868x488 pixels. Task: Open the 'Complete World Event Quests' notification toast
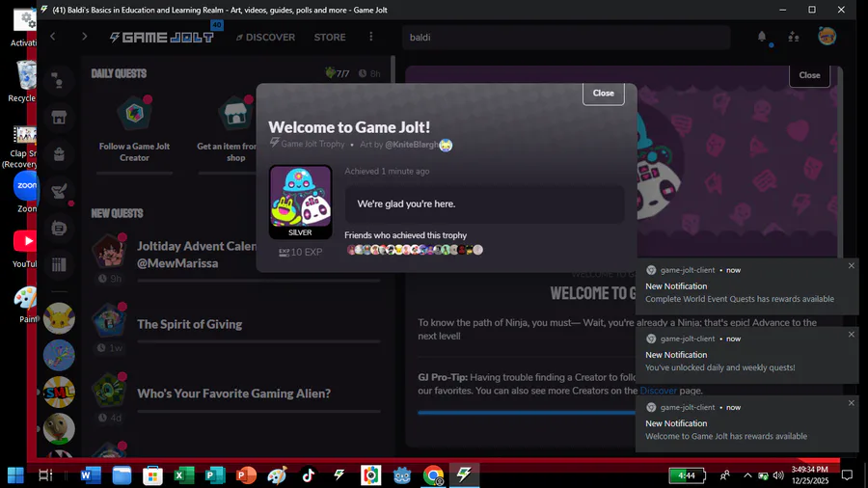[747, 286]
